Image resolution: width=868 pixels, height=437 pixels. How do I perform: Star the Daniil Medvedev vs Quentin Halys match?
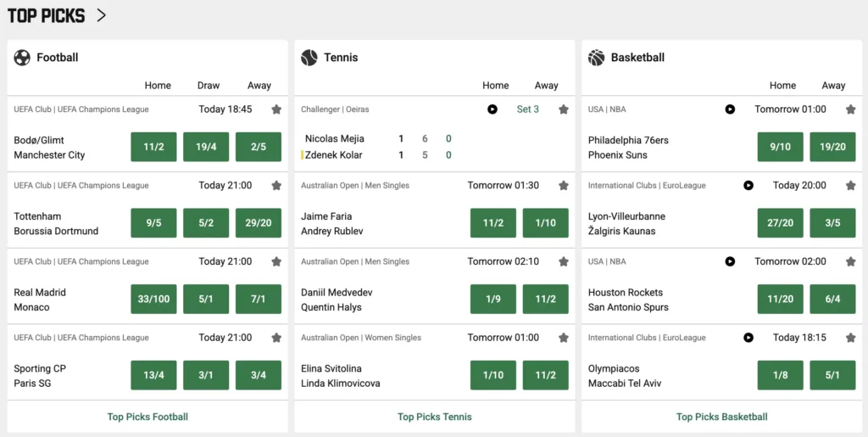[564, 262]
